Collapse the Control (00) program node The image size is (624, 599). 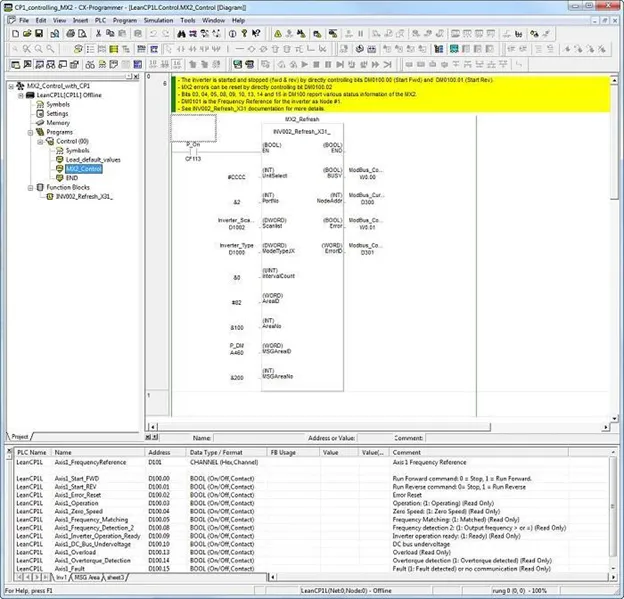(x=41, y=141)
